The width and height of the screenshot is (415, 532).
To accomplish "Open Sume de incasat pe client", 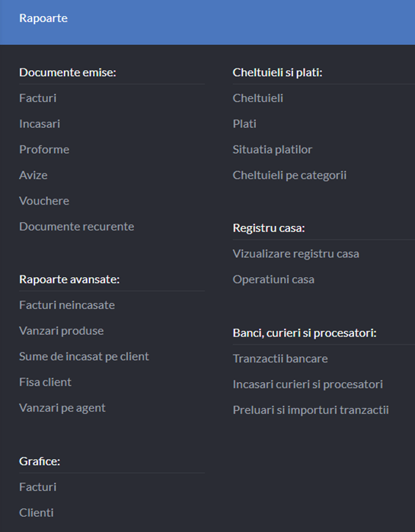I will click(85, 357).
